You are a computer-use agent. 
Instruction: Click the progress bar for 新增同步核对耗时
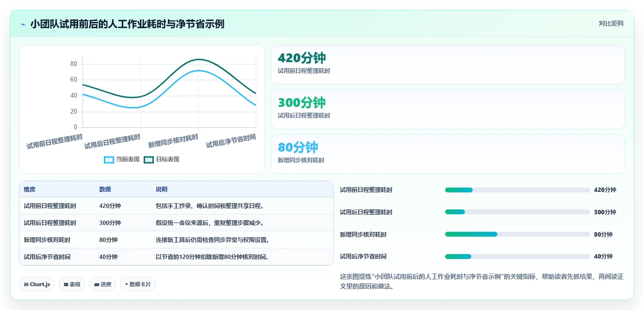click(x=517, y=234)
